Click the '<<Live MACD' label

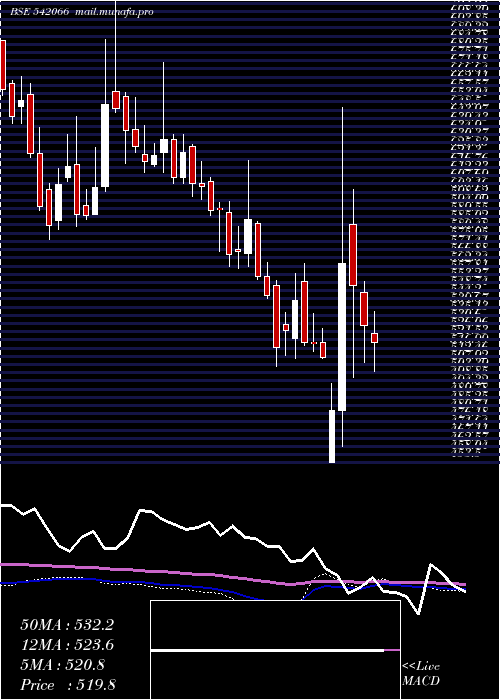(421, 674)
